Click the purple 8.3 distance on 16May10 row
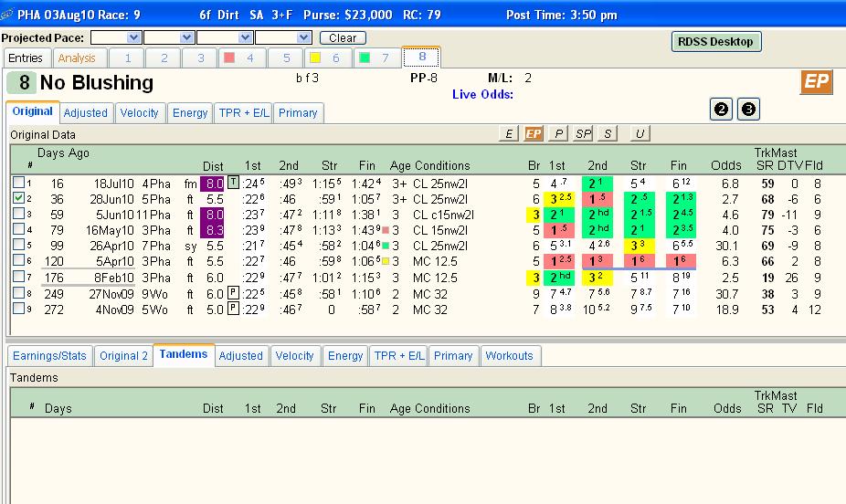846x504 pixels. (x=212, y=230)
